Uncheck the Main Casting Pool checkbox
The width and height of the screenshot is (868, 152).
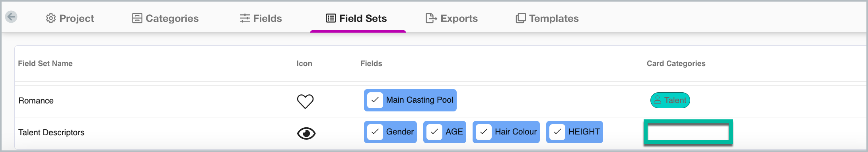click(375, 100)
